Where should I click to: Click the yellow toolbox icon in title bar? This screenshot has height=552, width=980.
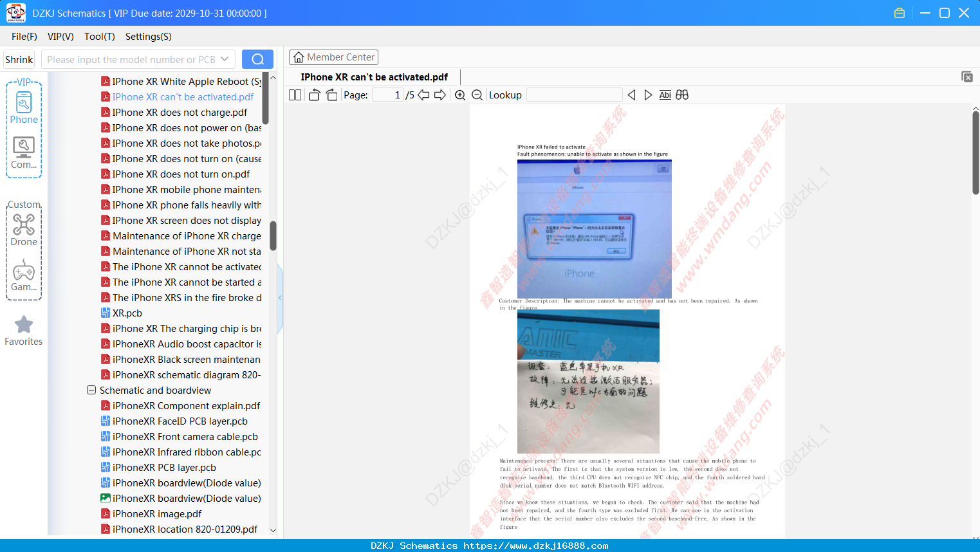tap(900, 13)
